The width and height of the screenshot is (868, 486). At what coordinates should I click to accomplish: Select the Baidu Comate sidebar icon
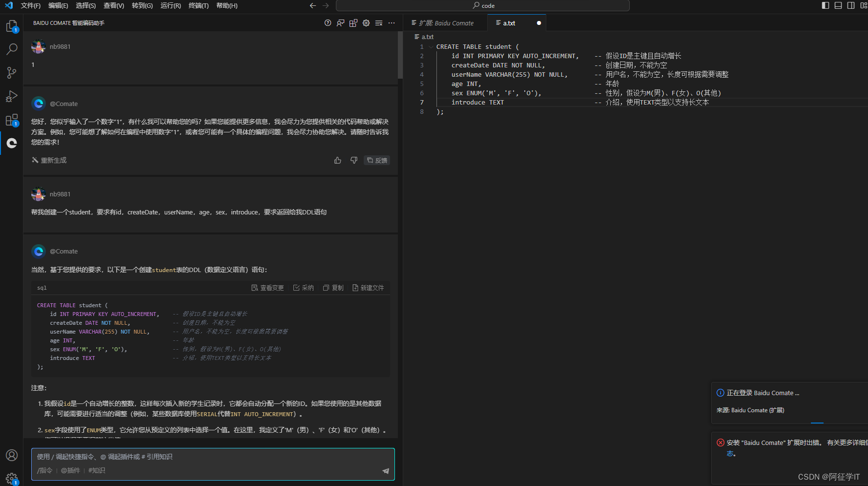12,143
